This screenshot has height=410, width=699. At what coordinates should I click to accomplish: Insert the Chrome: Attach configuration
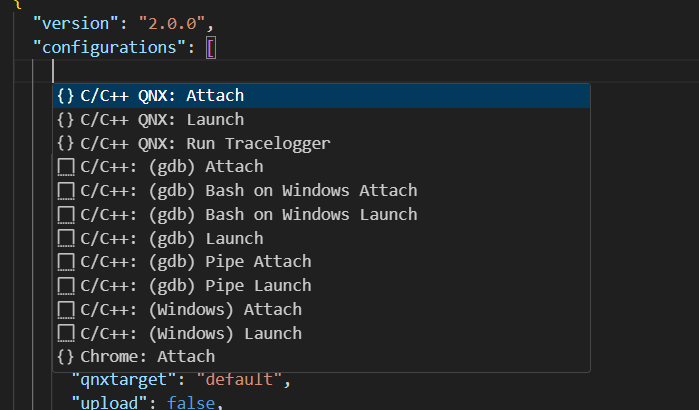click(321, 357)
